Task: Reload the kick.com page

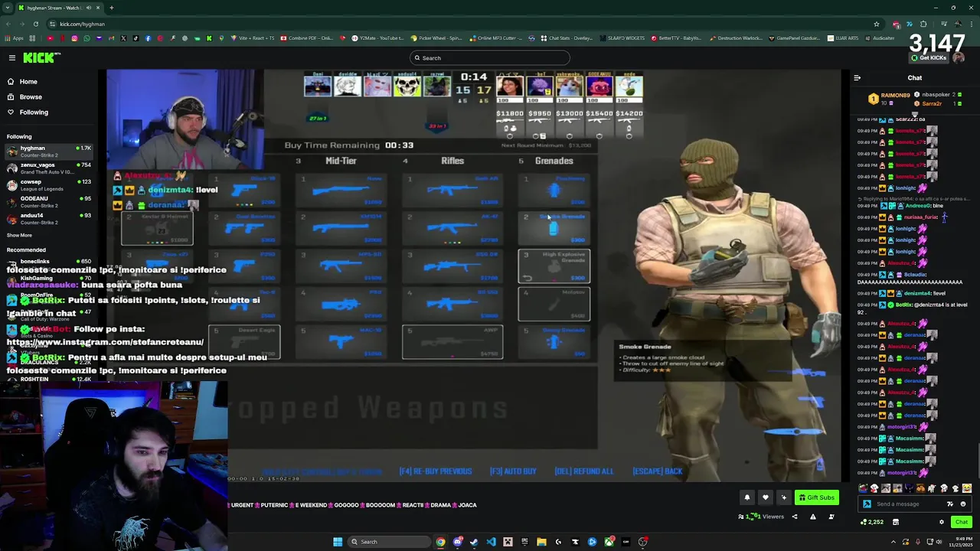Action: coord(35,24)
